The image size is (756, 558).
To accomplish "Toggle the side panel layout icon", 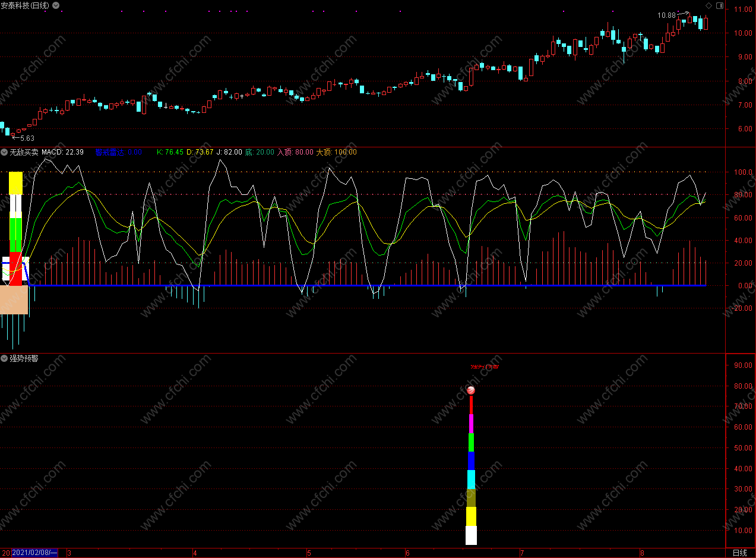I will [720, 6].
